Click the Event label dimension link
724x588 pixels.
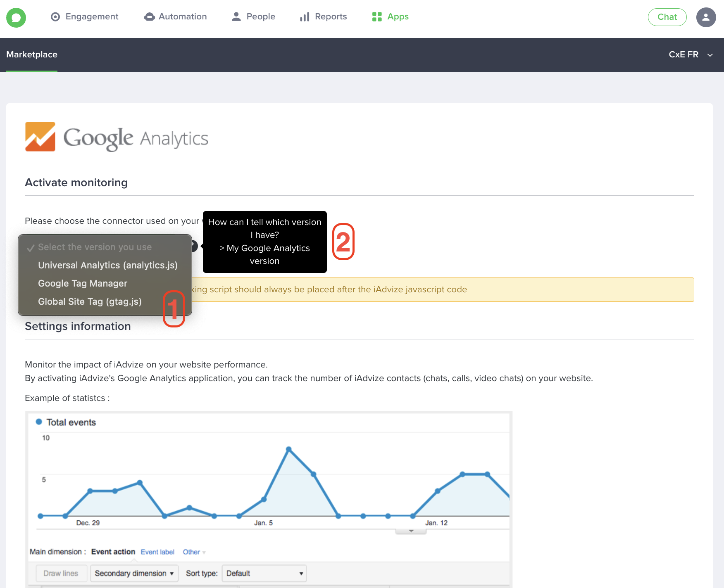click(x=157, y=552)
